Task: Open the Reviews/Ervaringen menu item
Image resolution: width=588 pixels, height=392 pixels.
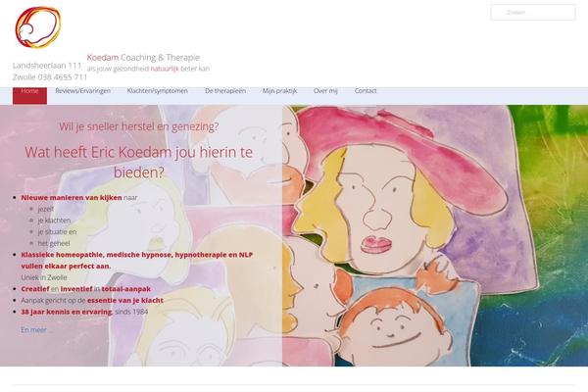Action: (x=83, y=91)
